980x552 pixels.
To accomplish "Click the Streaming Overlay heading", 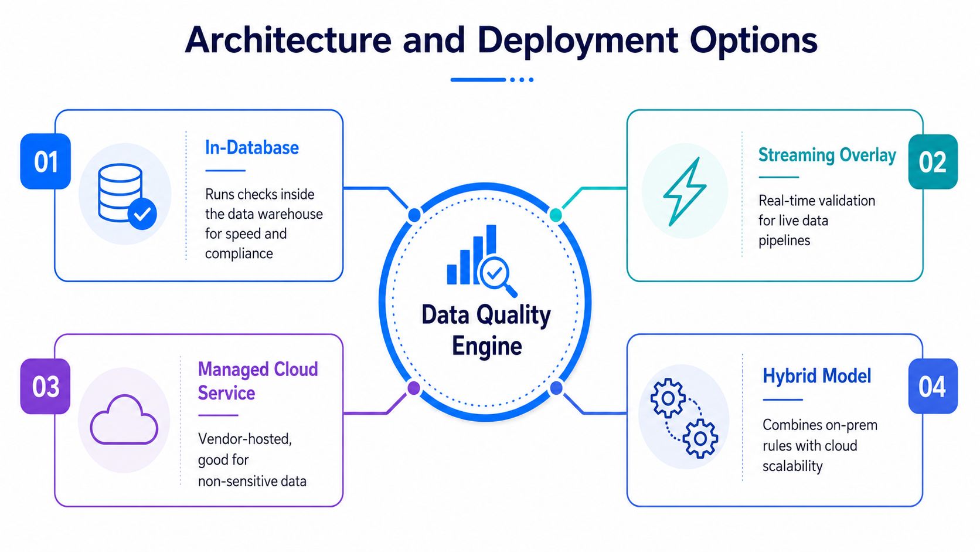I will pos(827,155).
